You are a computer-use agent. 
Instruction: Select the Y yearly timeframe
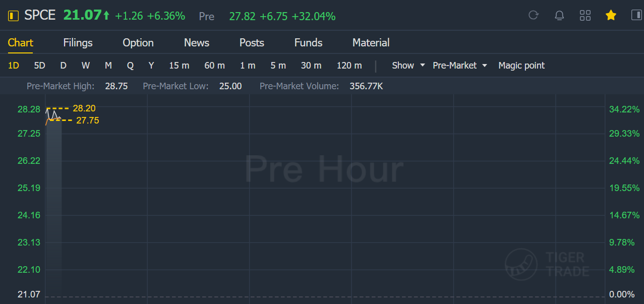tap(151, 66)
